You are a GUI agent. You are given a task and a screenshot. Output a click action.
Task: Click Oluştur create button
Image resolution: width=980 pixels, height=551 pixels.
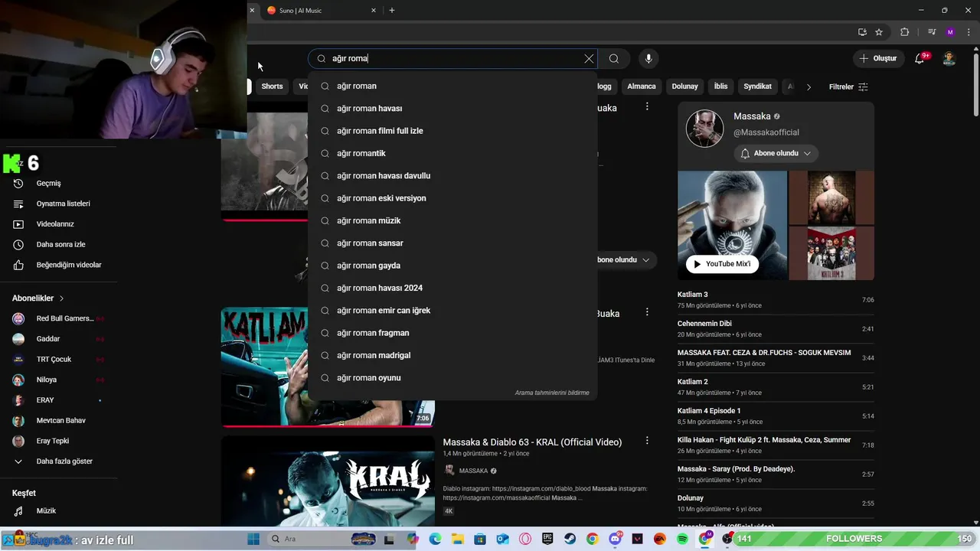tap(878, 59)
